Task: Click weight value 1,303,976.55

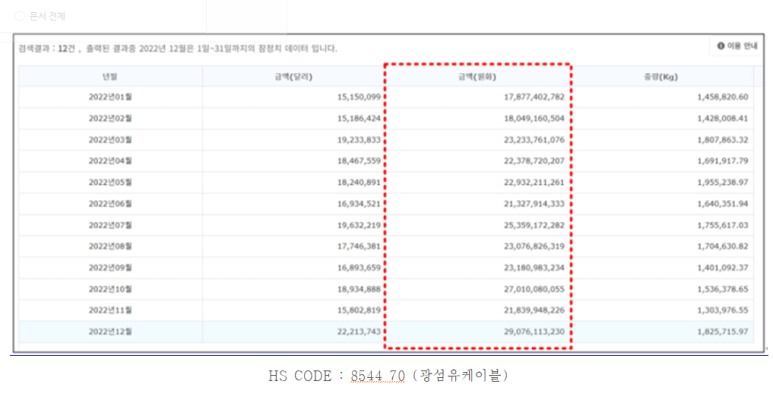Action: (x=723, y=310)
